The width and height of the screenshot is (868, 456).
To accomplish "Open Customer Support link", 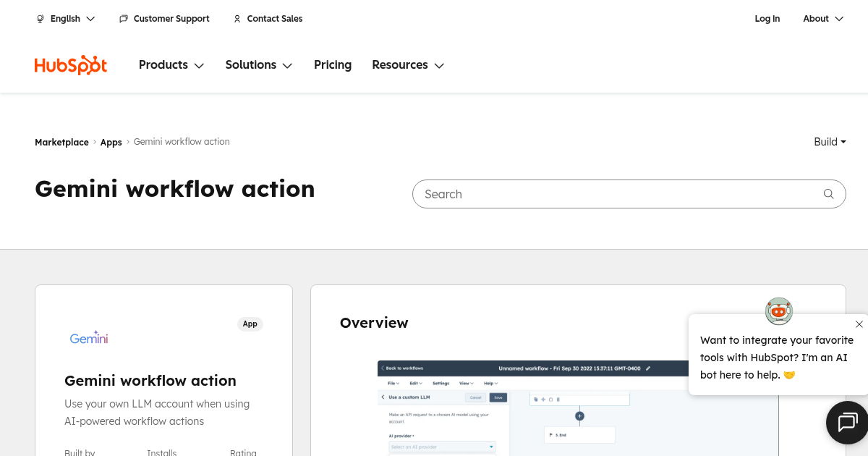I will [x=164, y=19].
